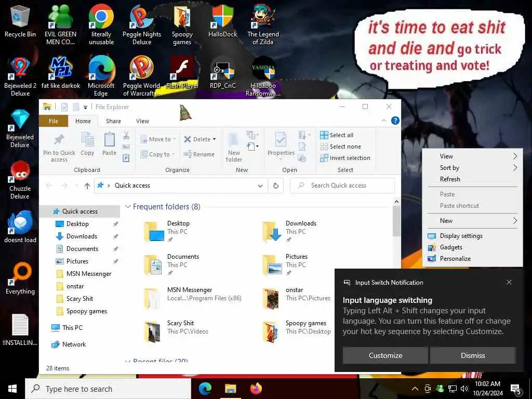Open the Move to dropdown
532x399 pixels.
pyautogui.click(x=158, y=139)
